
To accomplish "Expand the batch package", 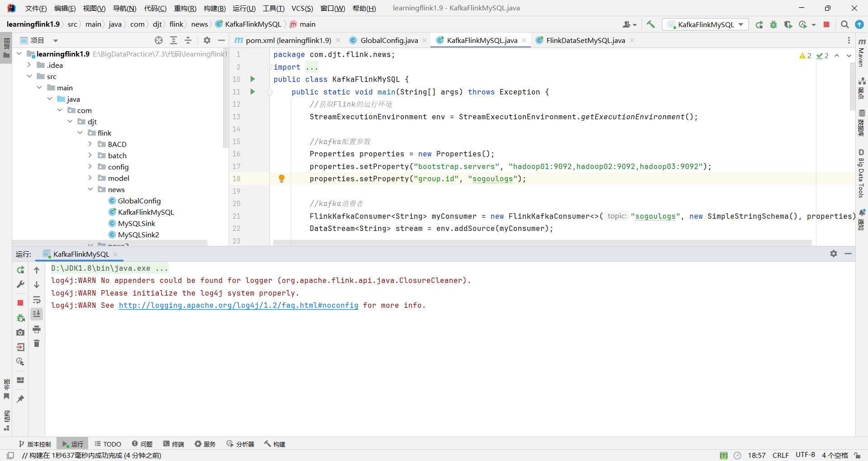I will pyautogui.click(x=90, y=155).
